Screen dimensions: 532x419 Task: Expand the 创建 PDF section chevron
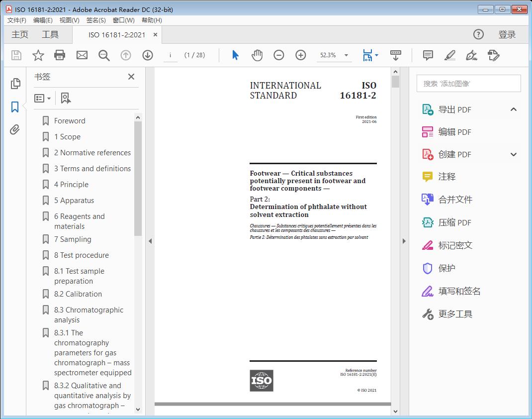(514, 155)
